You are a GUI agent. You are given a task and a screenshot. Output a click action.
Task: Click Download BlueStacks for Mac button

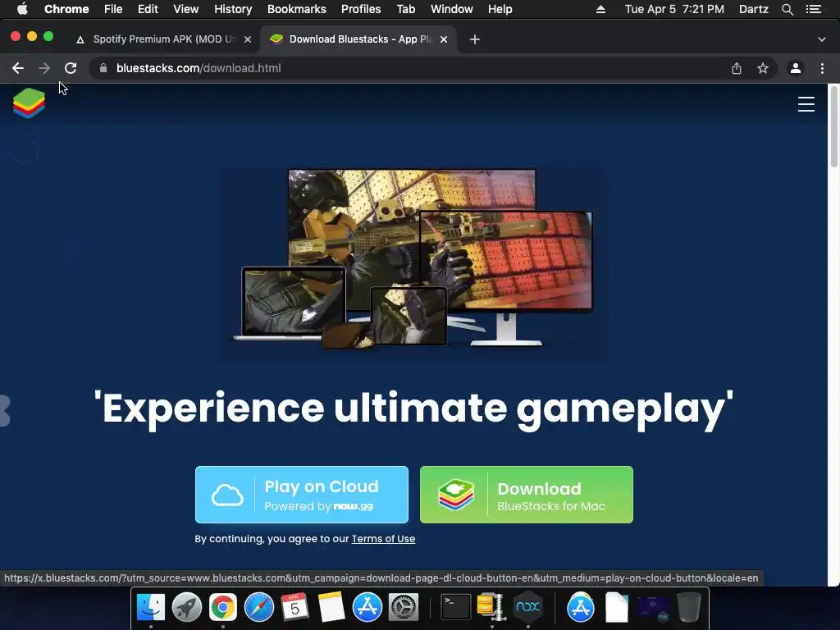(526, 495)
